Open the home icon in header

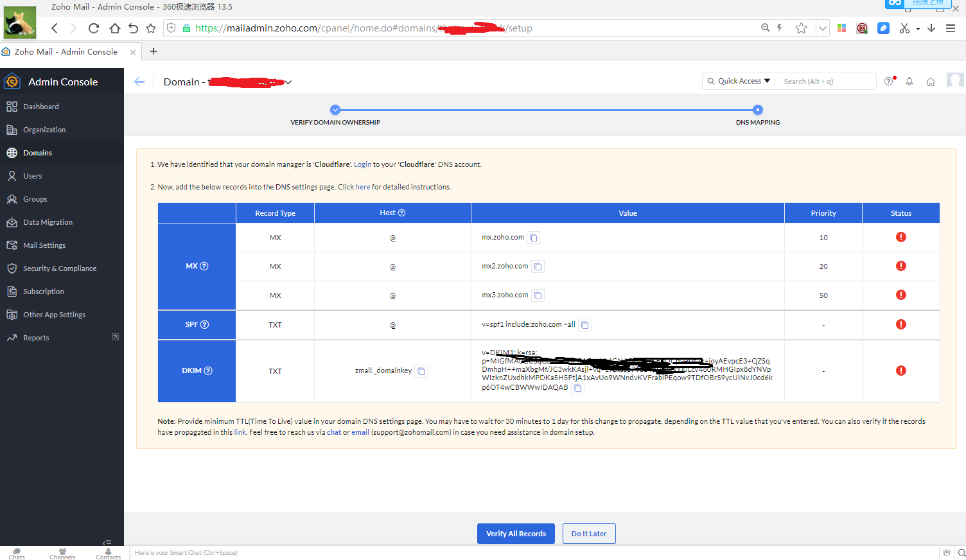click(931, 82)
